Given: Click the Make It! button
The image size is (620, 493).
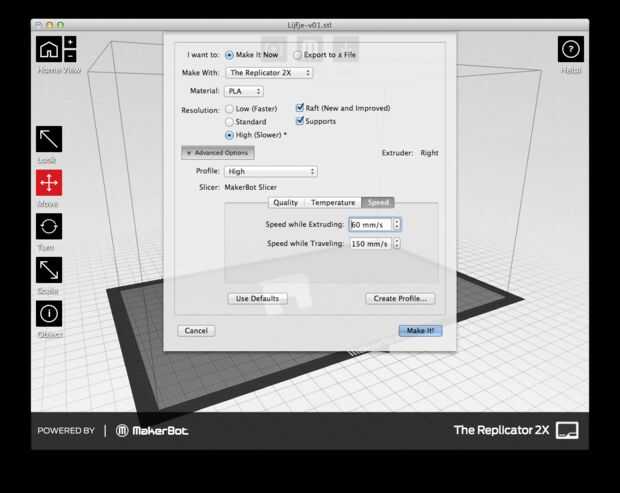Looking at the screenshot, I should pos(420,331).
